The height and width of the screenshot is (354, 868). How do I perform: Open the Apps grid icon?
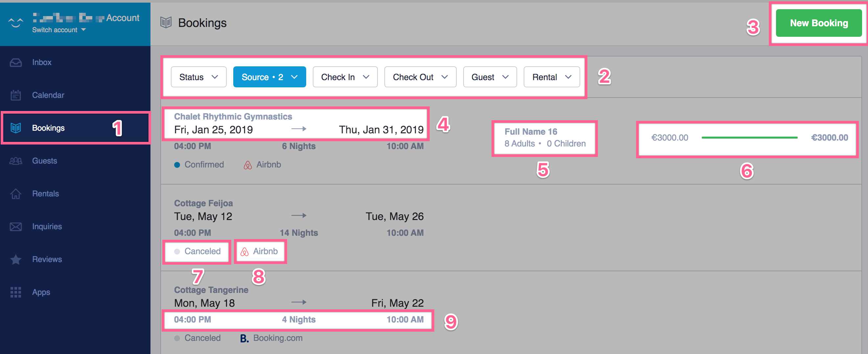15,292
